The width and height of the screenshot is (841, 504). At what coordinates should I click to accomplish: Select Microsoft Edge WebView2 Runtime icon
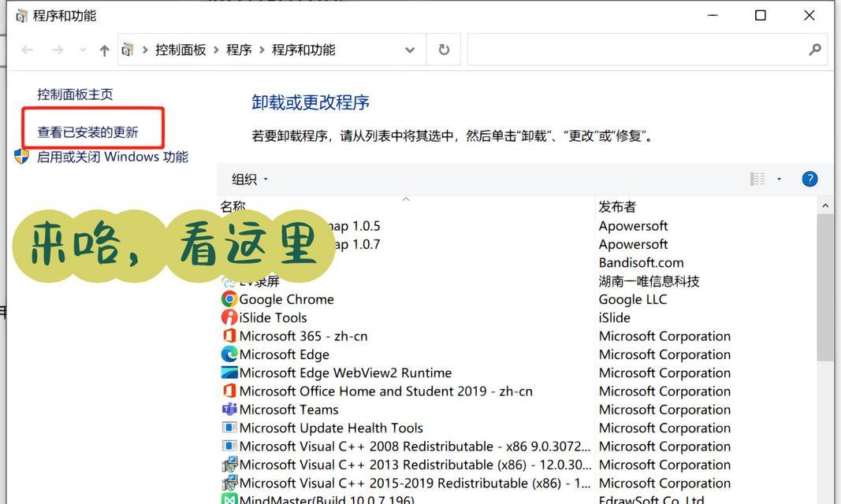coord(229,372)
